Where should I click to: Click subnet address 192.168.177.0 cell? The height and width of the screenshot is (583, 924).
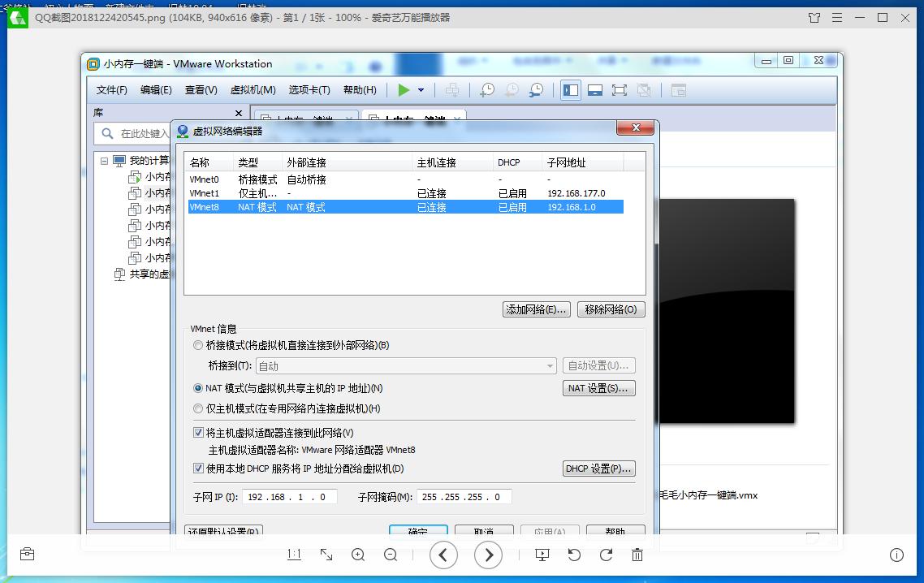click(x=576, y=193)
